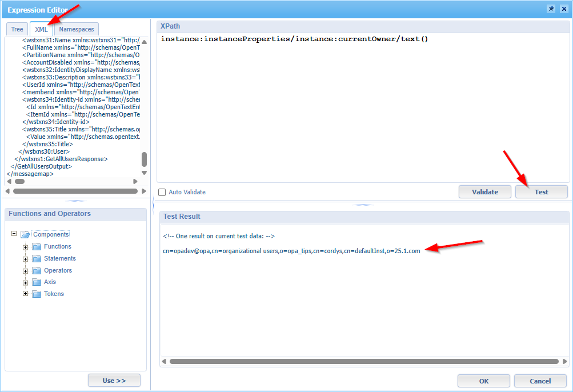Pin the Expression Editor window
573x392 pixels.
pos(550,9)
